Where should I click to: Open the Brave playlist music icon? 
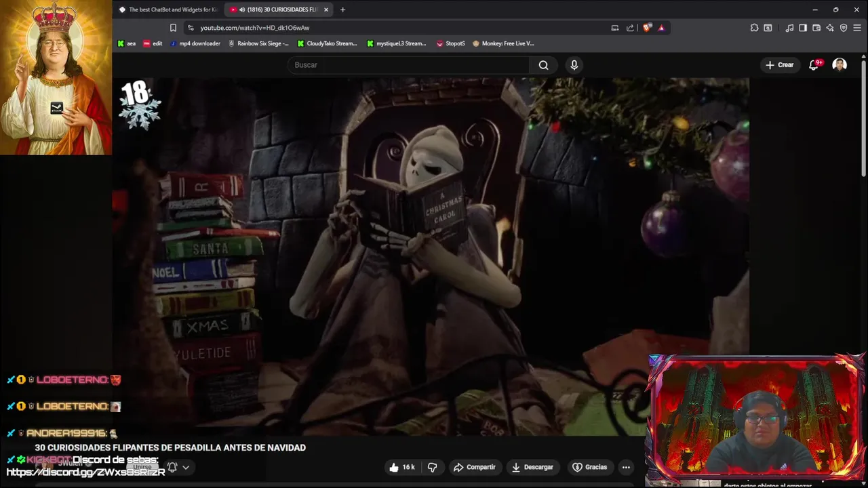(789, 28)
